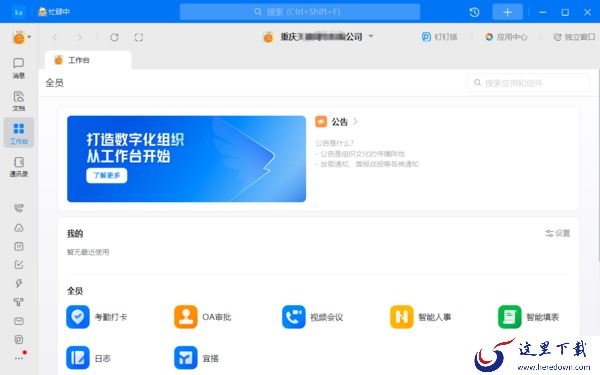
Task: Open the to-do checklist sidebar icon
Action: pos(19,264)
